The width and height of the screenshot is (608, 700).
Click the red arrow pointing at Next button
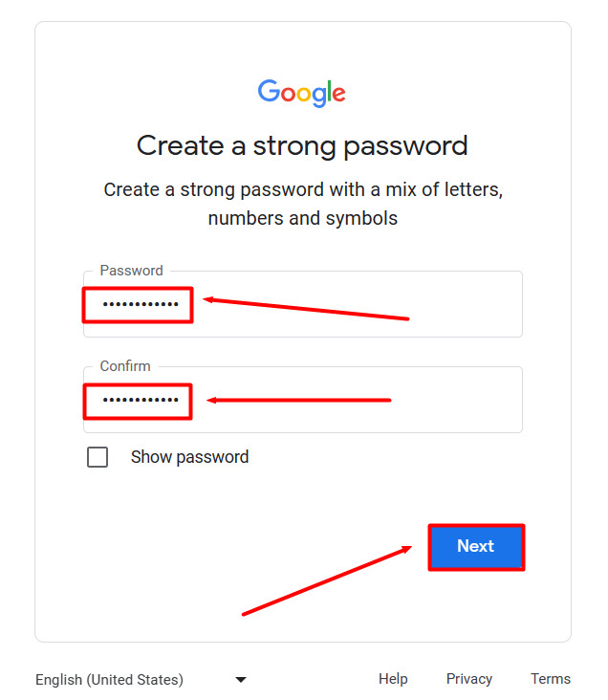[327, 580]
